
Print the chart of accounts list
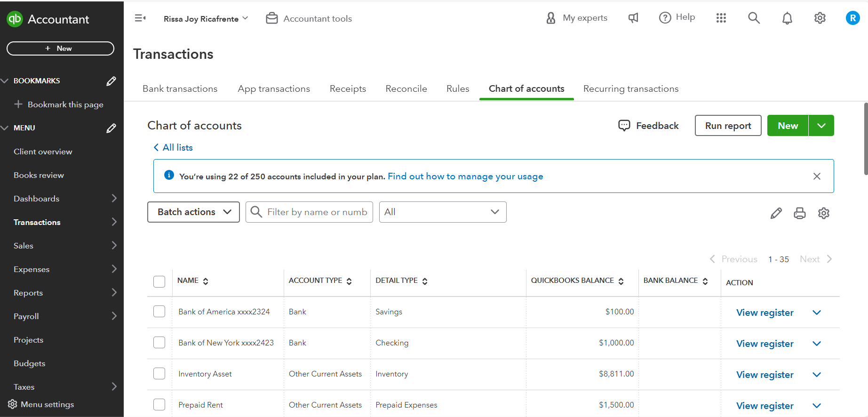click(800, 213)
